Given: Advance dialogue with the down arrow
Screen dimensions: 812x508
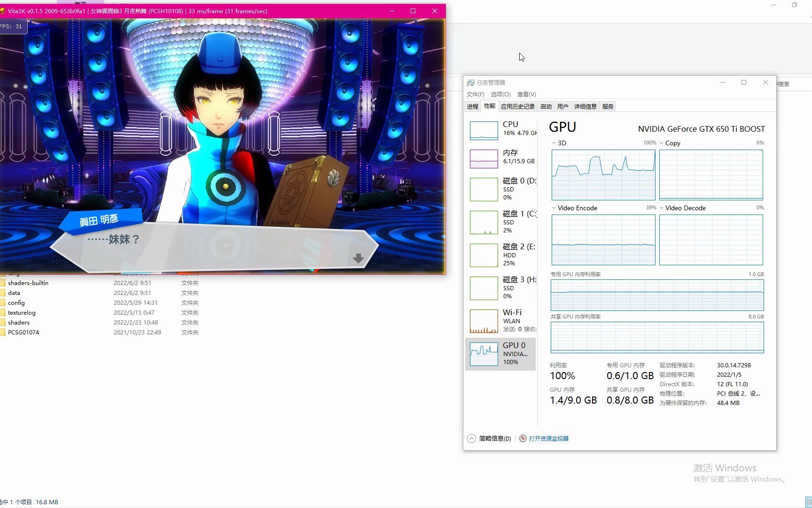Looking at the screenshot, I should [x=358, y=258].
